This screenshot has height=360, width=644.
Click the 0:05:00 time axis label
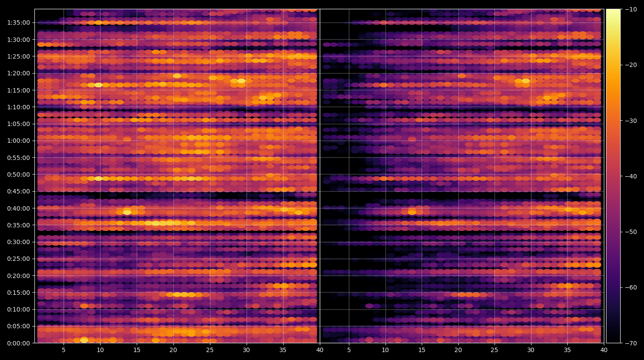click(19, 327)
